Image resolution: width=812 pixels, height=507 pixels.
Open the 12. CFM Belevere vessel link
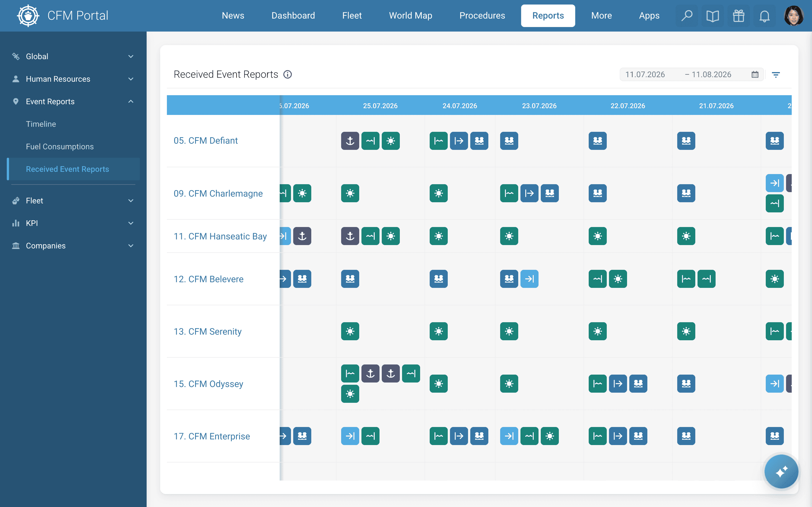tap(208, 279)
